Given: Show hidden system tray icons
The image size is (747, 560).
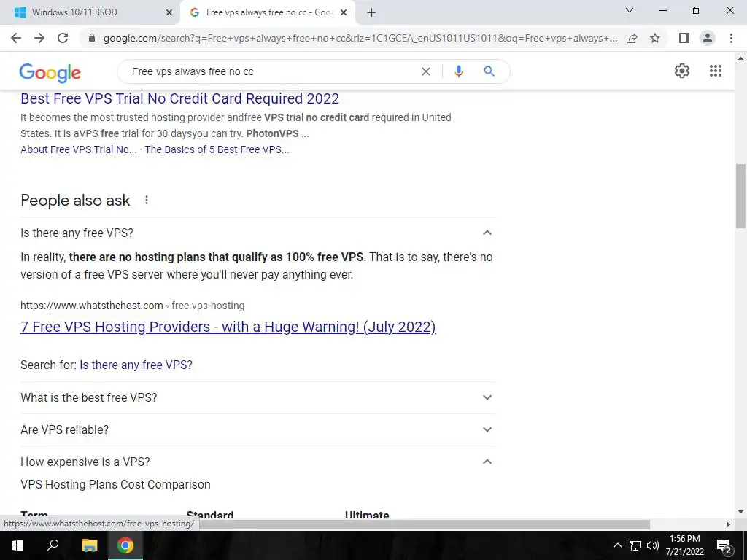Looking at the screenshot, I should tap(617, 545).
